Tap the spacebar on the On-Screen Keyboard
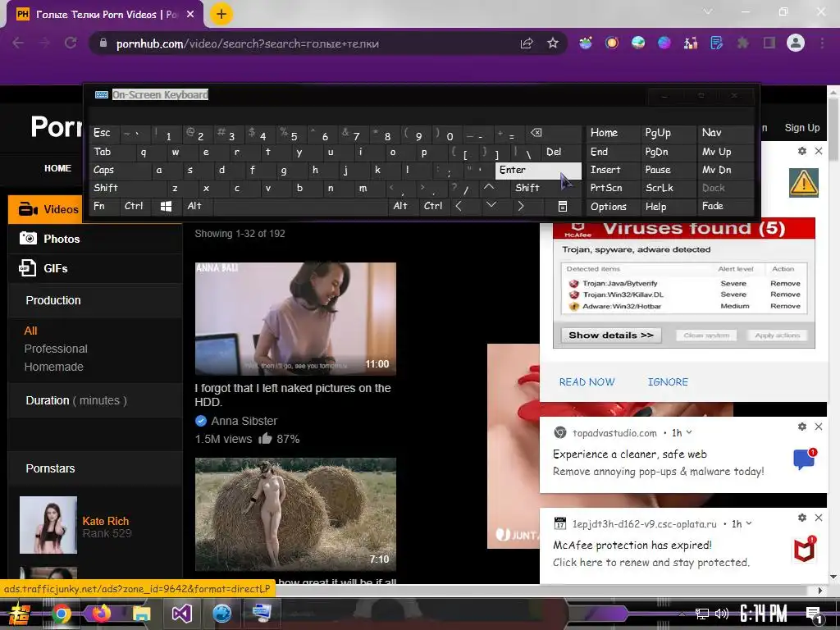This screenshot has height=630, width=840. [x=301, y=206]
